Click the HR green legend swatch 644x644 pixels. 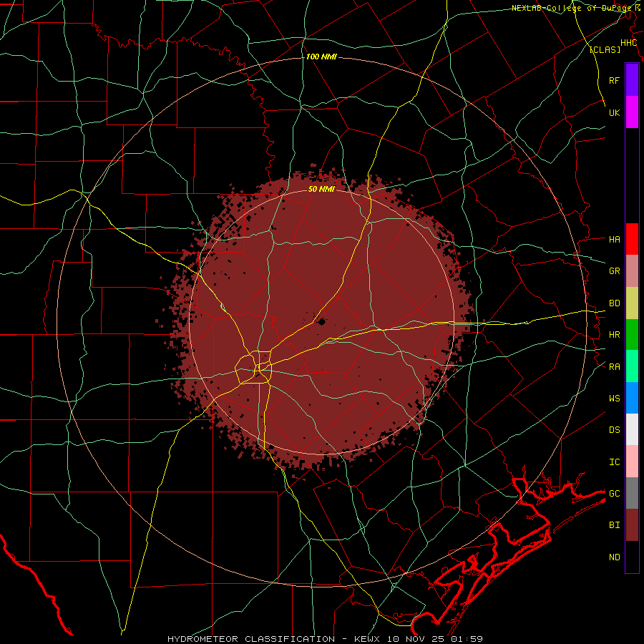[632, 335]
